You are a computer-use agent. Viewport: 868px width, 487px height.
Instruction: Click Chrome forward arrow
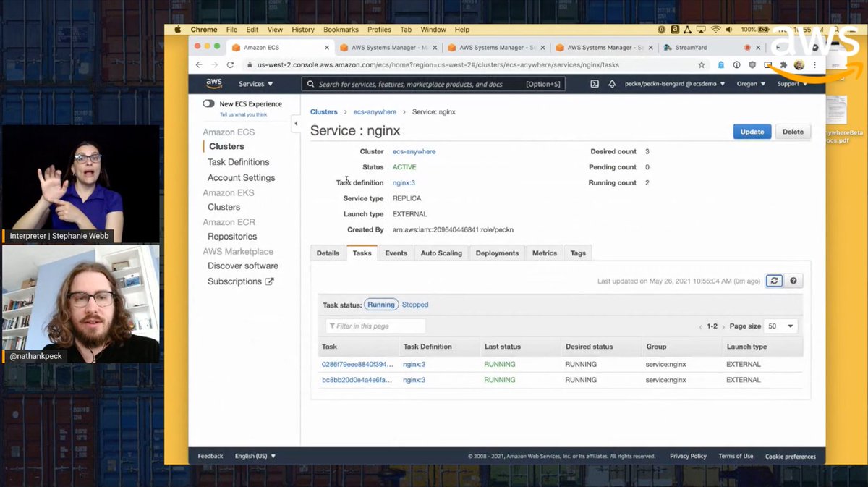214,64
